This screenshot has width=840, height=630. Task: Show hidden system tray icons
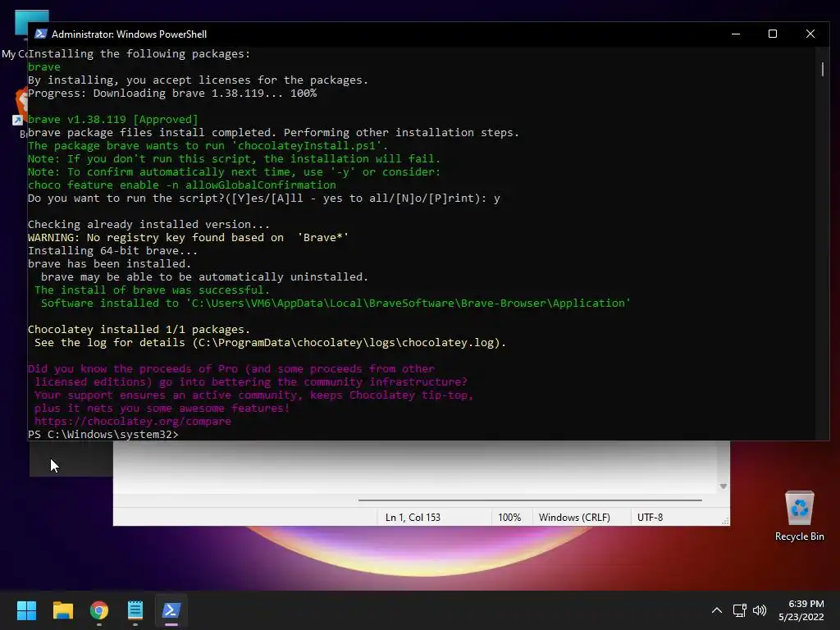coord(717,610)
